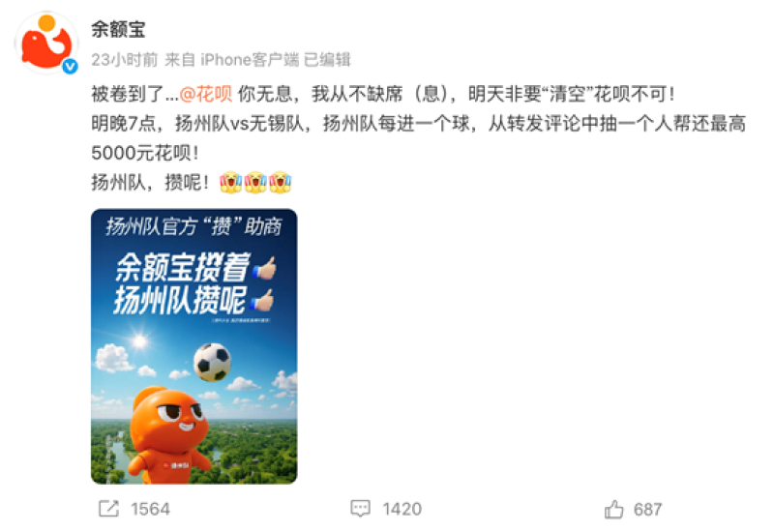Open the 余额宝 profile avatar
The height and width of the screenshot is (532, 774).
coord(46,43)
